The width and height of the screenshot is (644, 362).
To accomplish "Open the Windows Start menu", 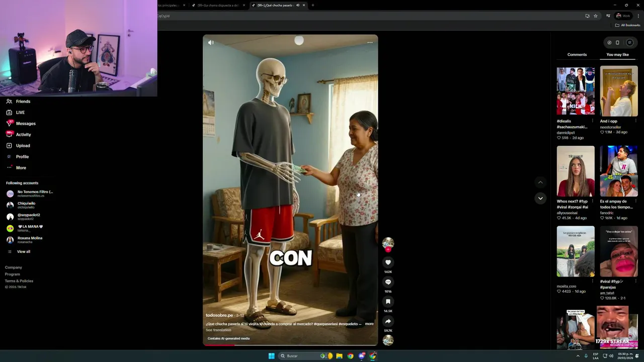I will coord(272,356).
